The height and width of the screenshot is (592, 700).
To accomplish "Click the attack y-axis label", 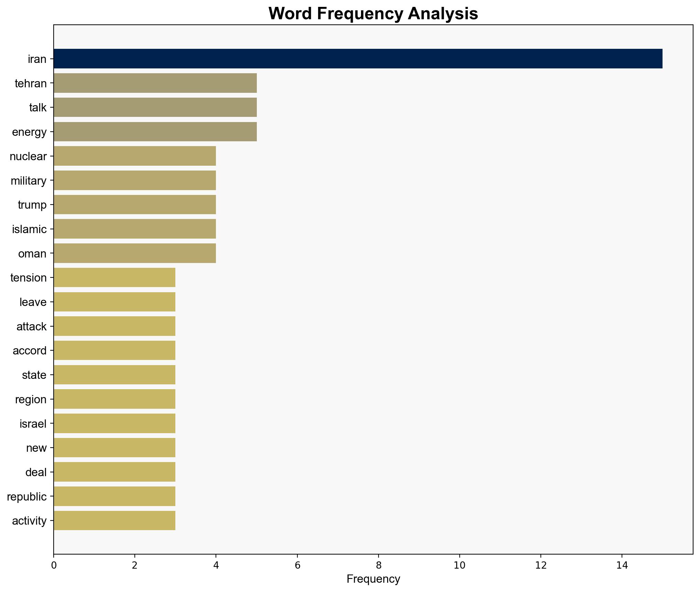I will click(31, 327).
